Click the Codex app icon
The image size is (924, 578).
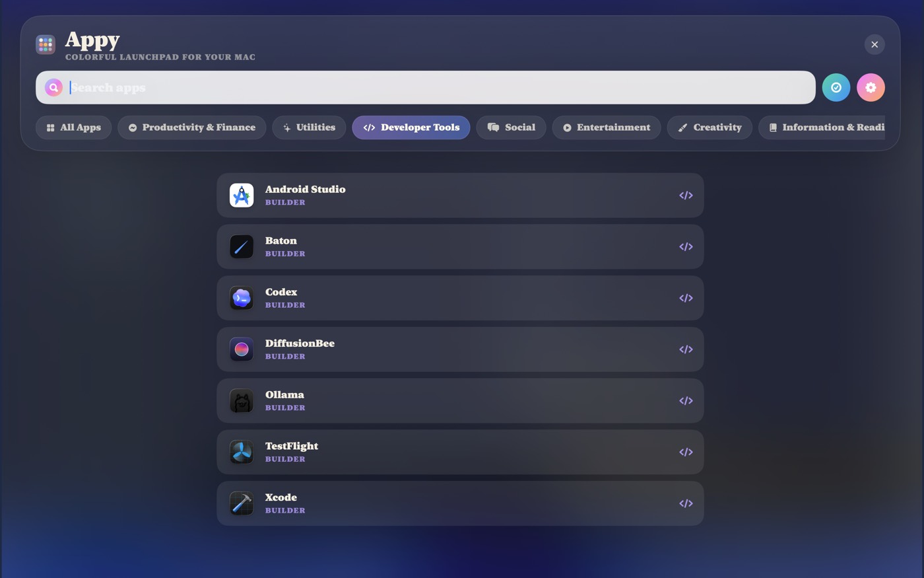click(x=242, y=299)
